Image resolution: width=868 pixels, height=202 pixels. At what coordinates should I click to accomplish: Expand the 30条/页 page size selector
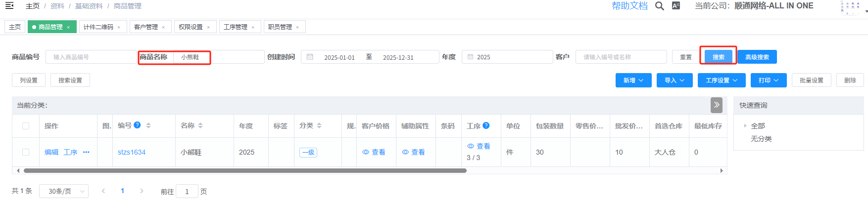[x=67, y=191]
